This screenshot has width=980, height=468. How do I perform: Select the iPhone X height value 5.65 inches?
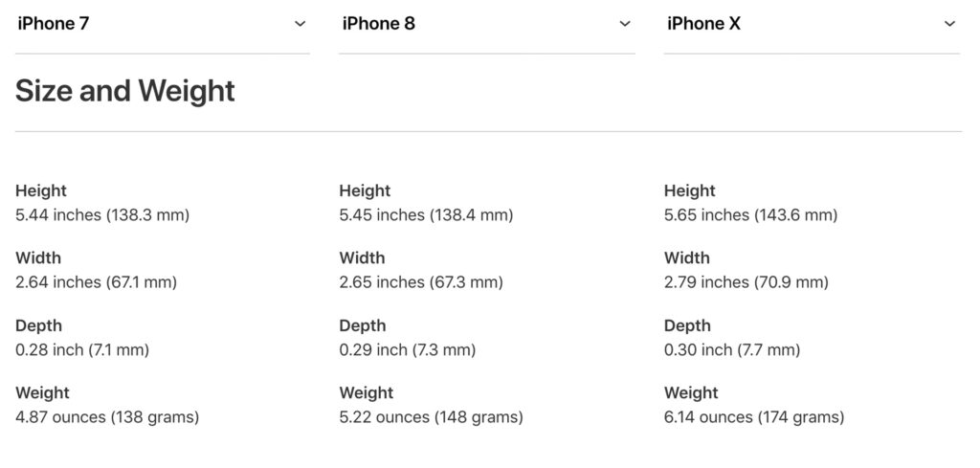point(750,215)
